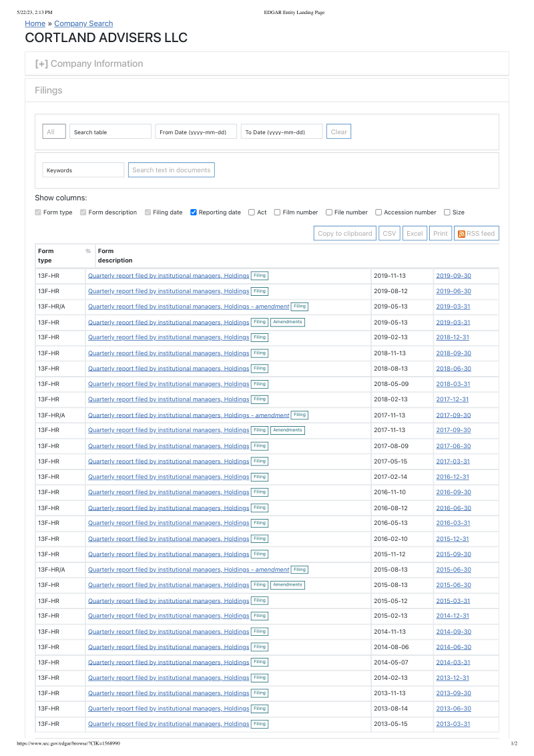This screenshot has height=756, width=534.
Task: Tick the Size column checkbox
Action: click(x=447, y=212)
